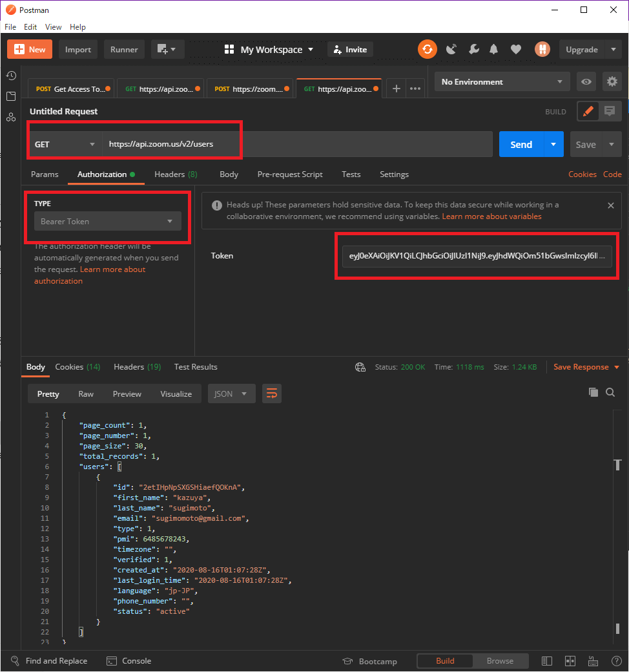Switch to the Pre-request Script tab
This screenshot has width=629, height=672.
coord(290,174)
